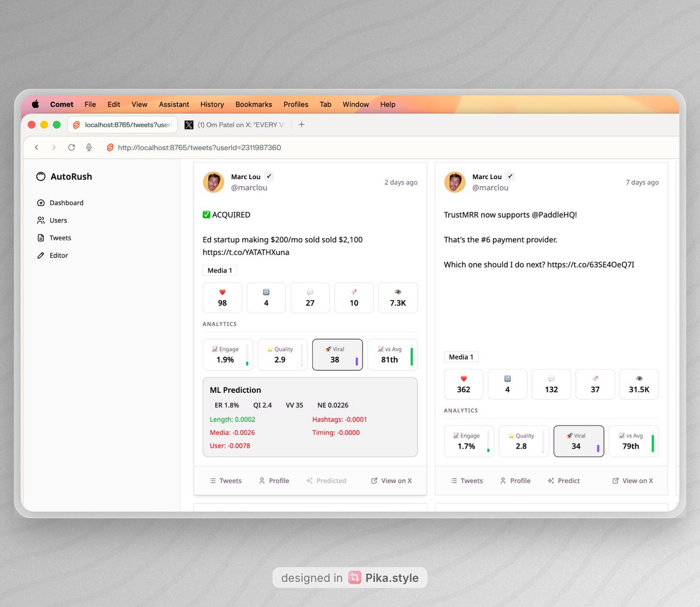
Task: Click Tweets under the ACQUIRED tweet
Action: click(x=225, y=481)
